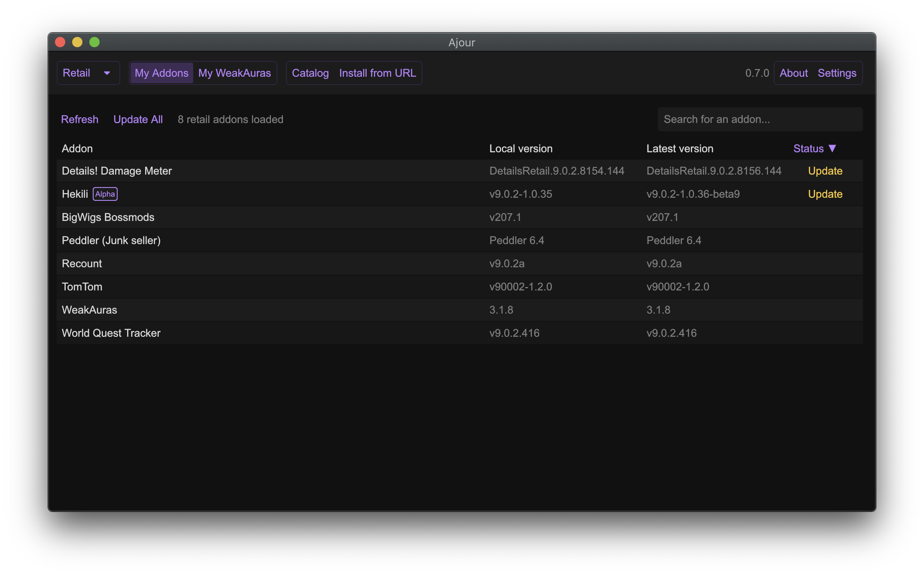
Task: Select the My Addons tab
Action: point(161,73)
